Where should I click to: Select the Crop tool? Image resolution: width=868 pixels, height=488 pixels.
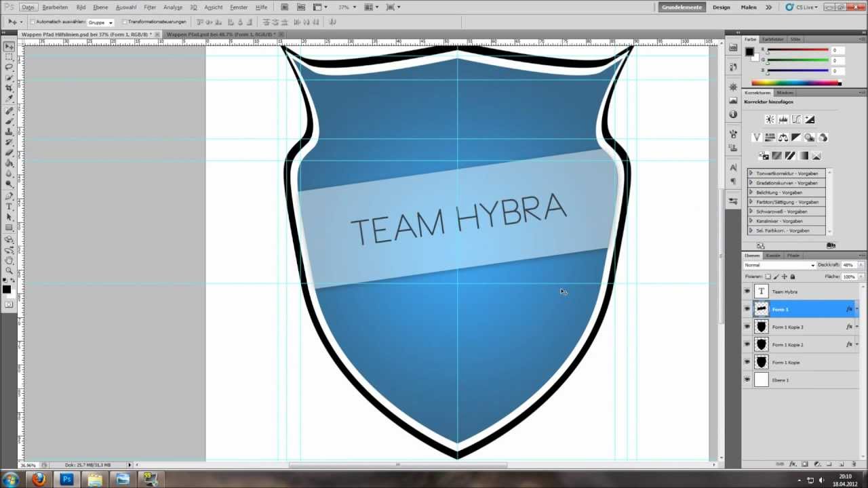click(x=9, y=88)
